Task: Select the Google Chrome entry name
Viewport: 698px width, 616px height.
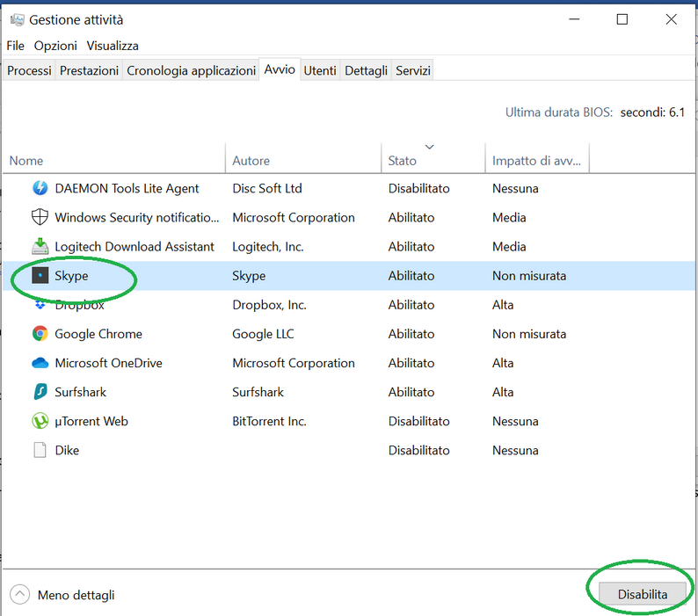Action: click(x=98, y=334)
